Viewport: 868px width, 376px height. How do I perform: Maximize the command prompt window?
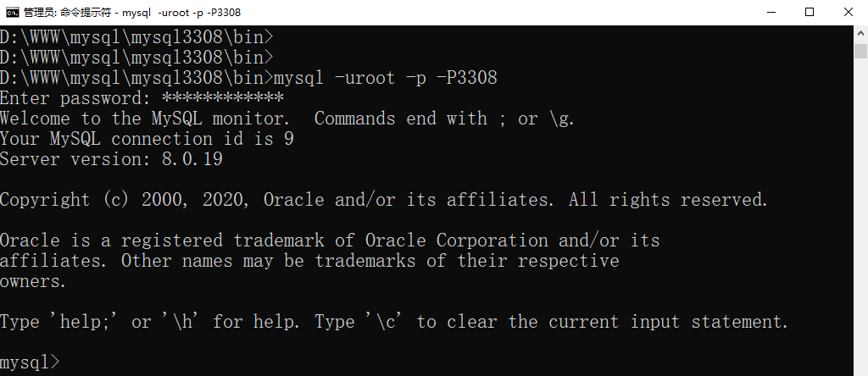pyautogui.click(x=810, y=12)
